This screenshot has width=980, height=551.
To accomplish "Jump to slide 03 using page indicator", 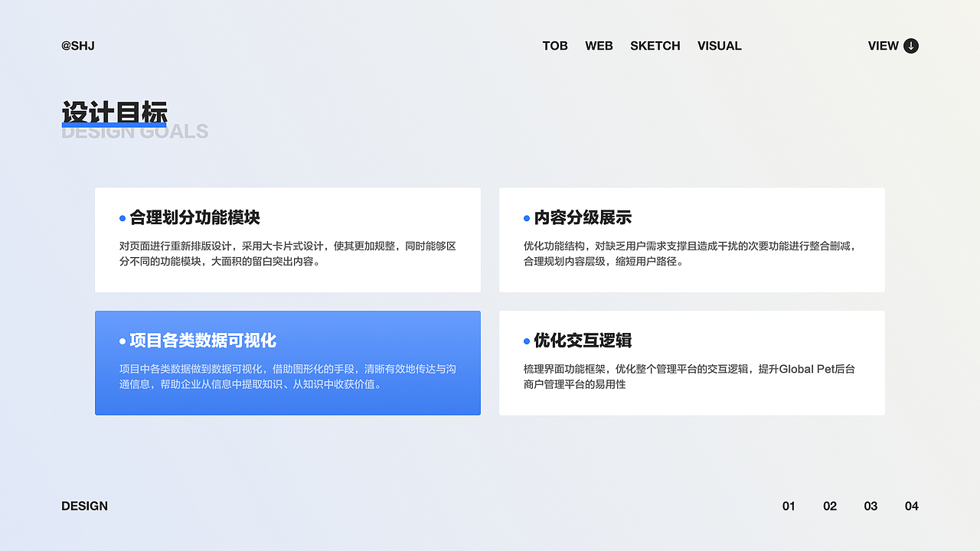I will pos(871,506).
